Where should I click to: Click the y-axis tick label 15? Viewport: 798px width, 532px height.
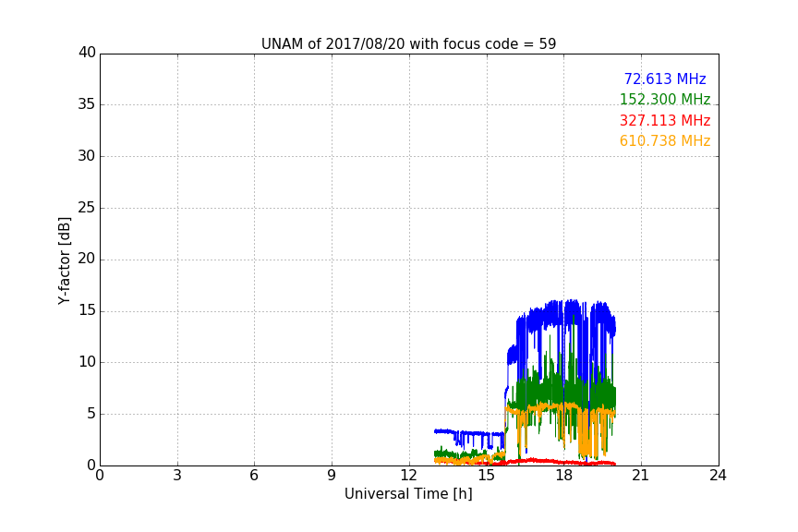pyautogui.click(x=87, y=310)
